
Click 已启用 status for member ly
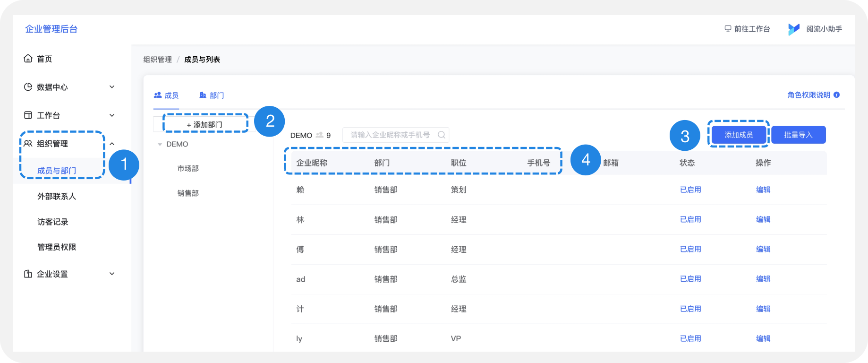tap(690, 338)
